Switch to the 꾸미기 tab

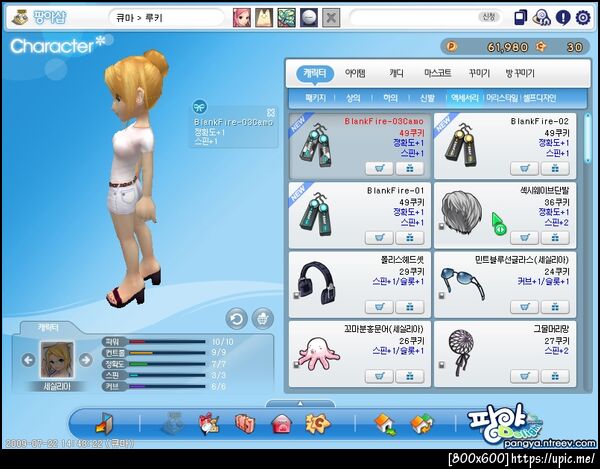(479, 73)
